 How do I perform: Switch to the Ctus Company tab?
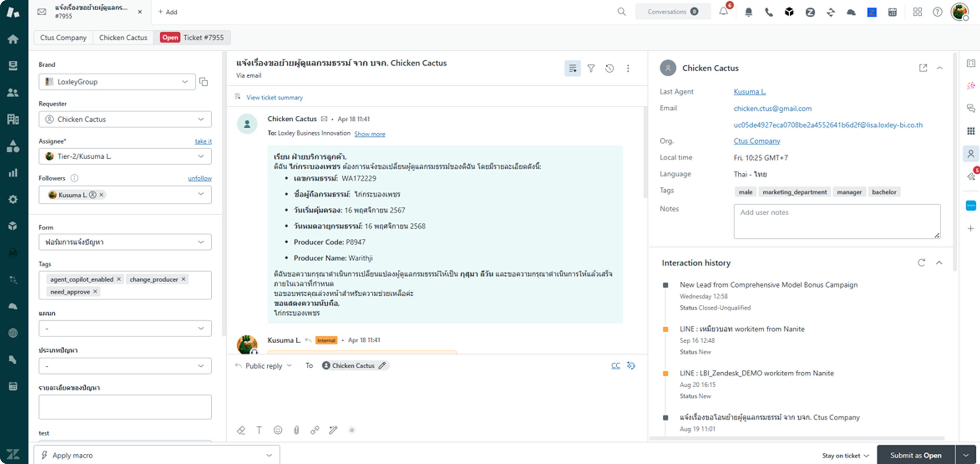[x=63, y=38]
